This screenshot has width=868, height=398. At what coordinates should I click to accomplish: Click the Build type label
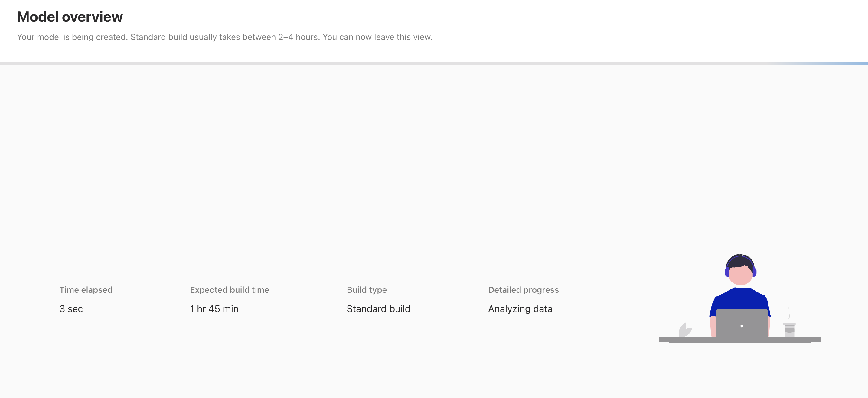(x=367, y=290)
